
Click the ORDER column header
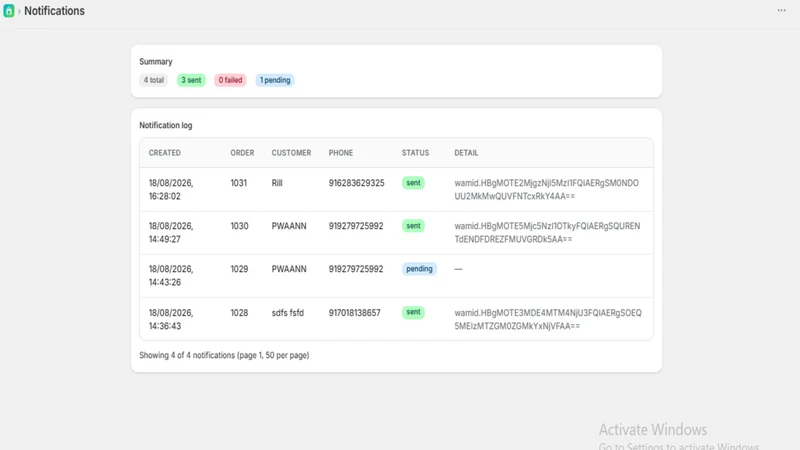click(x=242, y=153)
